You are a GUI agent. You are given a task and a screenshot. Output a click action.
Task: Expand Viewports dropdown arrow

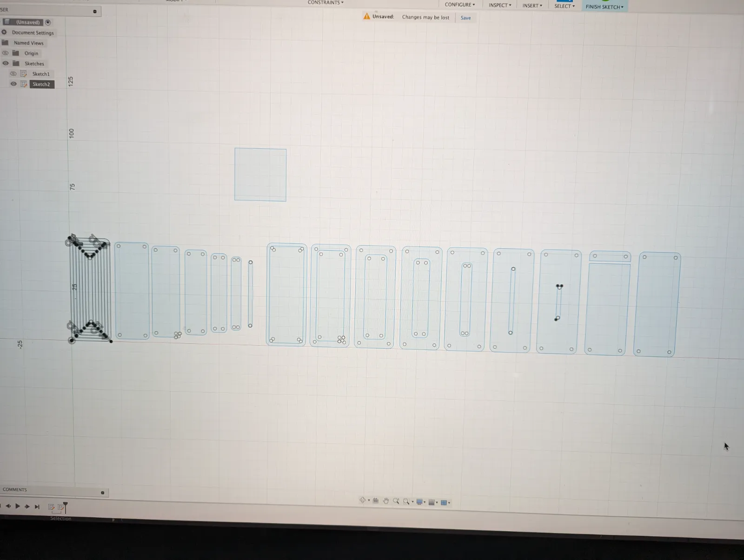[x=449, y=503]
